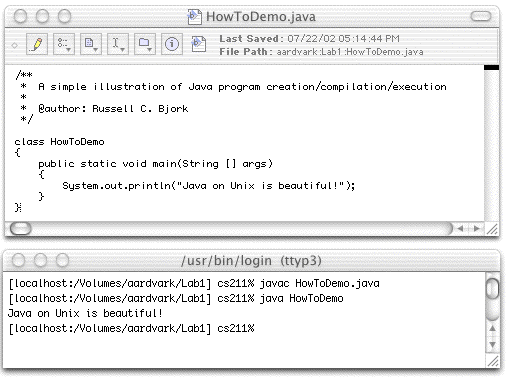
Task: Open the marker I-beam popup menu
Action: pyautogui.click(x=118, y=44)
